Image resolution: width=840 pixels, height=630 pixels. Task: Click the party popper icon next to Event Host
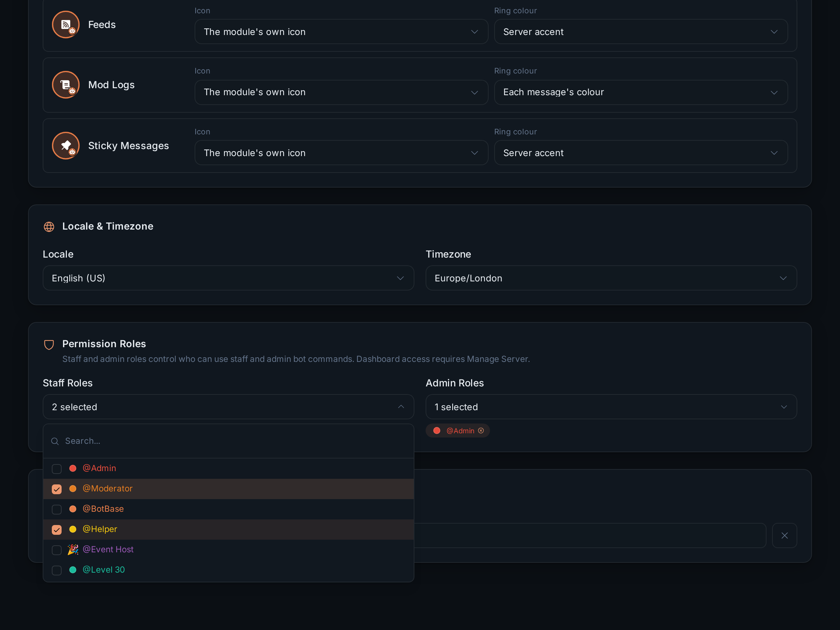(73, 549)
